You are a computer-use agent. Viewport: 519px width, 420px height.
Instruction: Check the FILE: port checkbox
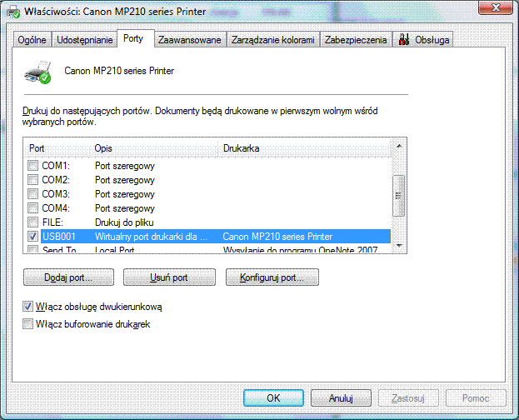coord(32,222)
